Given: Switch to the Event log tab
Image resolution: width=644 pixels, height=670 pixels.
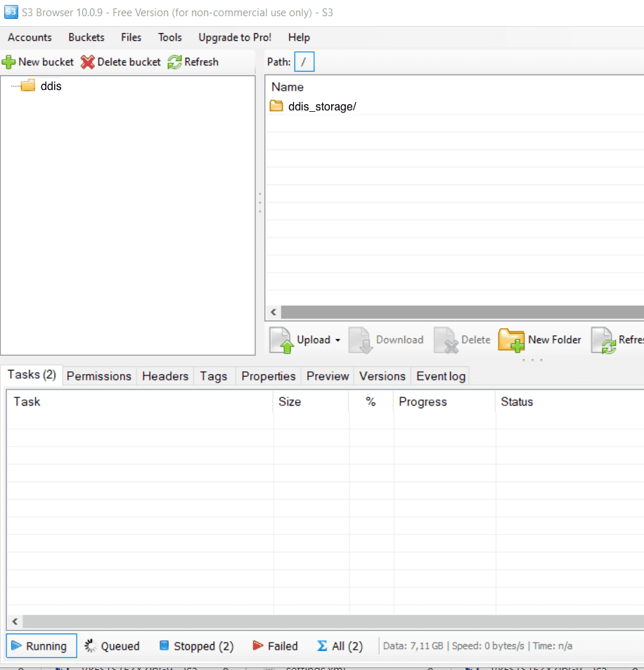Looking at the screenshot, I should coord(441,376).
